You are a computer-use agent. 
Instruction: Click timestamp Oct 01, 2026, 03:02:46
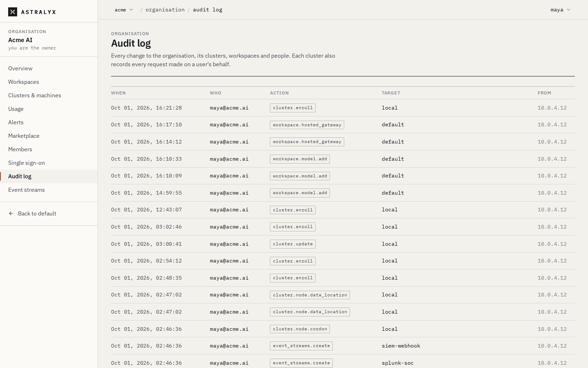(146, 227)
